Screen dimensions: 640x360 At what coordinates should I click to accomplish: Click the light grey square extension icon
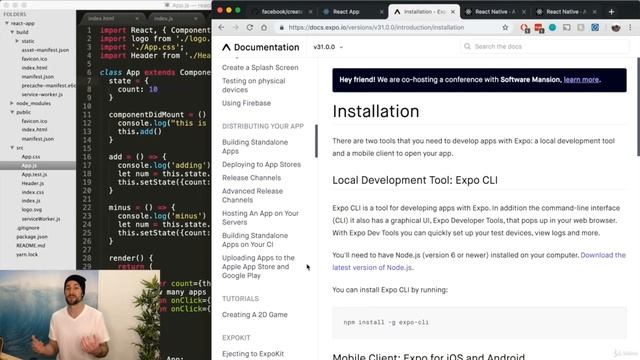pos(581,28)
